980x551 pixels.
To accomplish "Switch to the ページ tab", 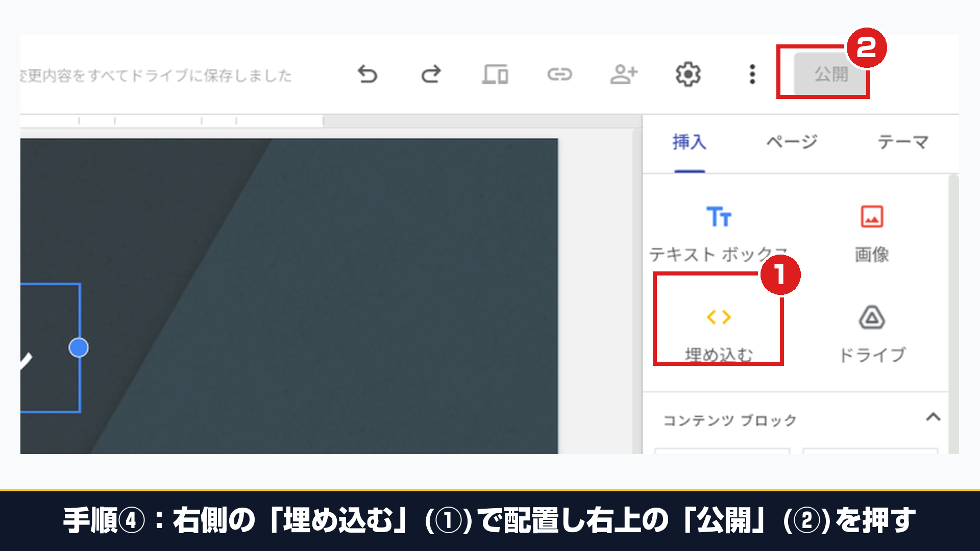I will tap(792, 142).
